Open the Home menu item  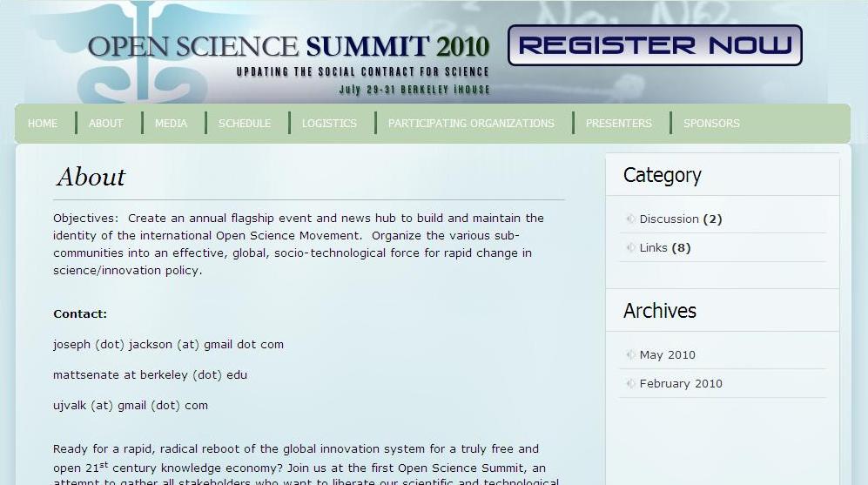tap(43, 124)
